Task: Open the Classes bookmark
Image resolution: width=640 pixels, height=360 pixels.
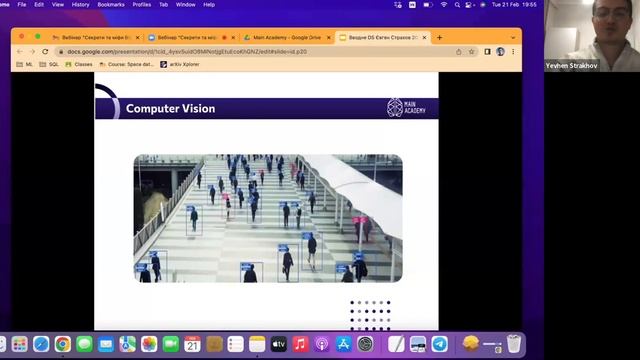Action: (79, 64)
